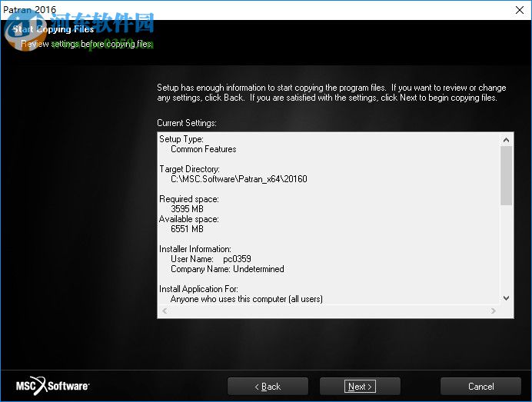Click the Next button to begin copying
Screen dimensions: 532x402
360,386
